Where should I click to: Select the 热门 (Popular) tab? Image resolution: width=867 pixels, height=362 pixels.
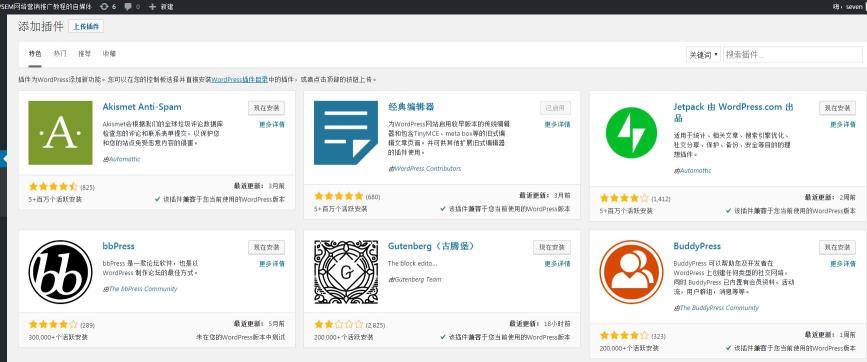[60, 54]
